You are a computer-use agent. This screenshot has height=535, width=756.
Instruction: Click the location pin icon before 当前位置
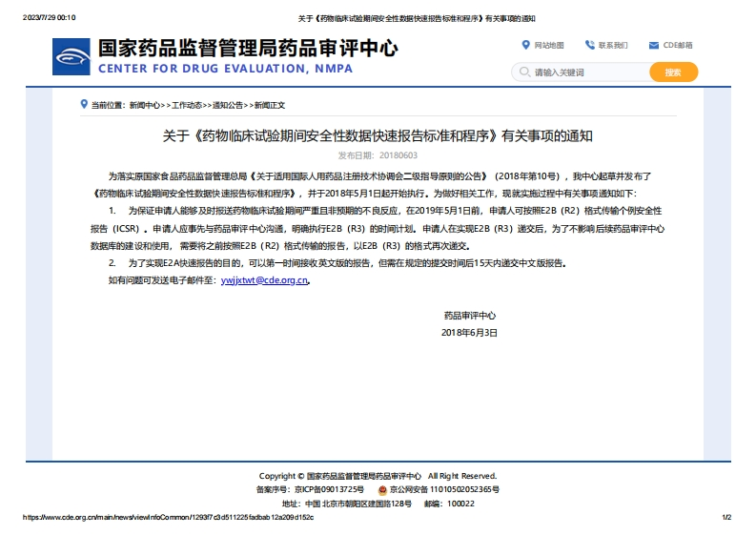coord(84,104)
